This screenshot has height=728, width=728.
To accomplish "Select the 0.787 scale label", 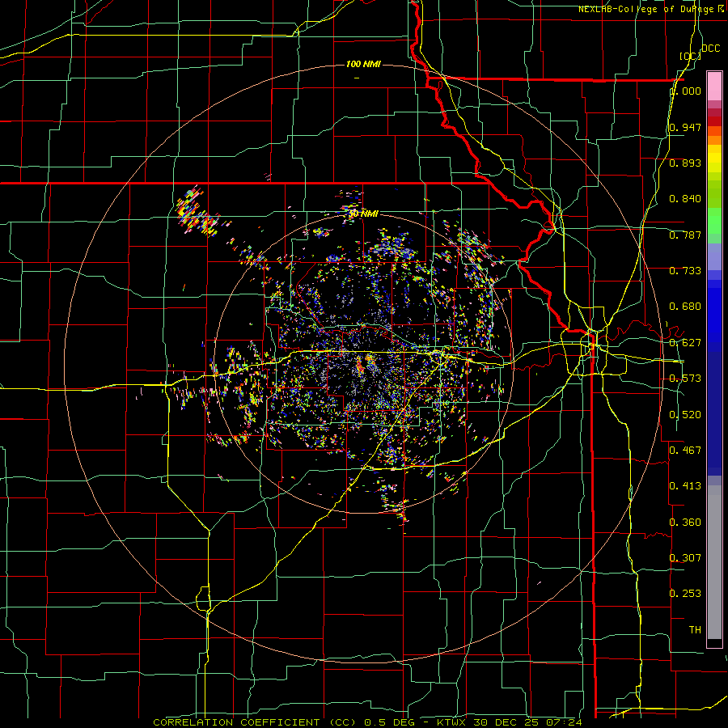I will pyautogui.click(x=685, y=235).
